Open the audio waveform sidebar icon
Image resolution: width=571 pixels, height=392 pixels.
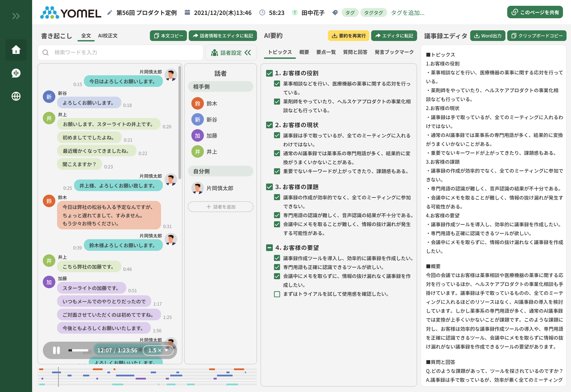point(16,73)
